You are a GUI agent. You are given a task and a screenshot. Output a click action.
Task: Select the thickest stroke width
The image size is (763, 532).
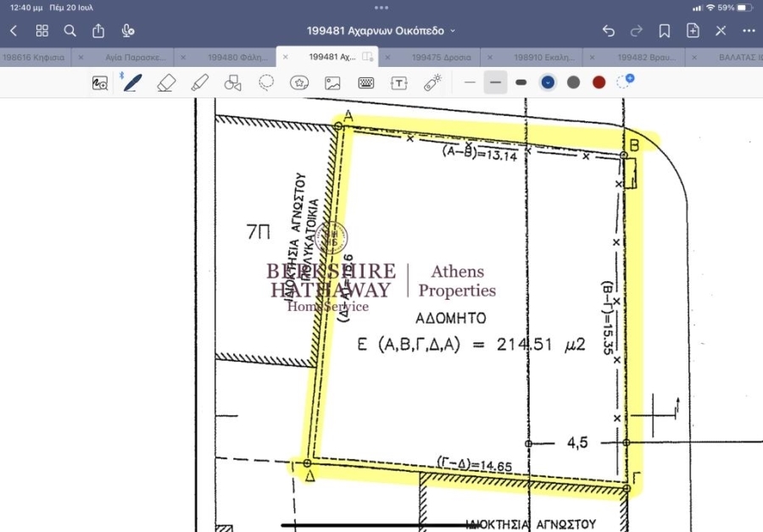(x=521, y=82)
